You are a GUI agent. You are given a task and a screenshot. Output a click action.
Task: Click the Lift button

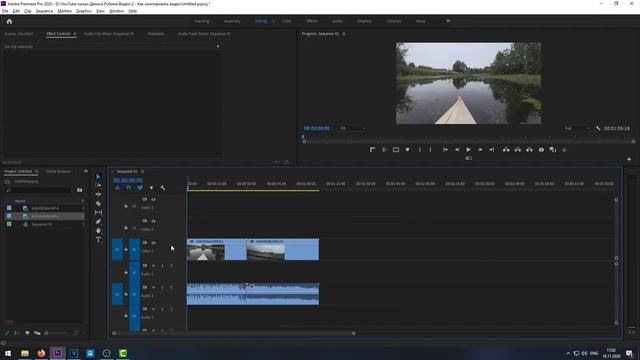point(506,150)
